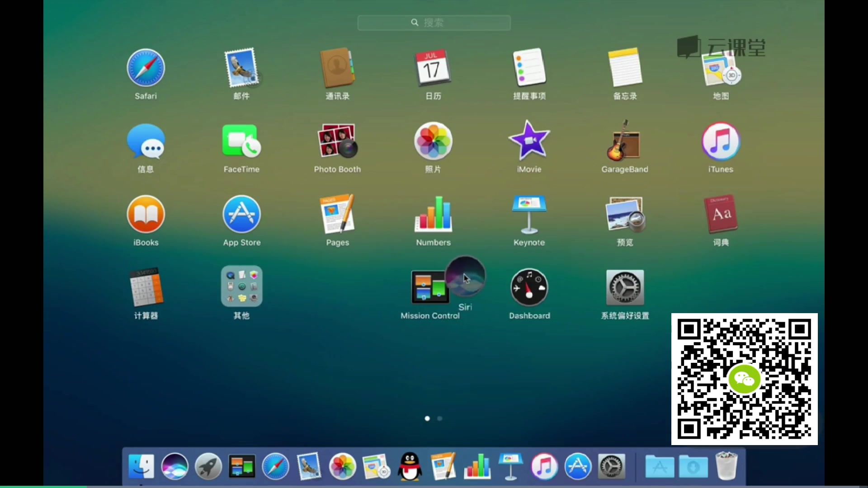Click the Launchpad rocket in Dock
The width and height of the screenshot is (868, 488).
coord(208,466)
